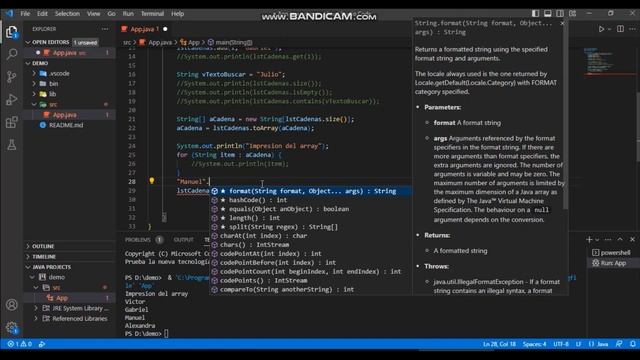The image size is (640, 360).
Task: Click the notifications bell in status bar
Action: tap(632, 344)
